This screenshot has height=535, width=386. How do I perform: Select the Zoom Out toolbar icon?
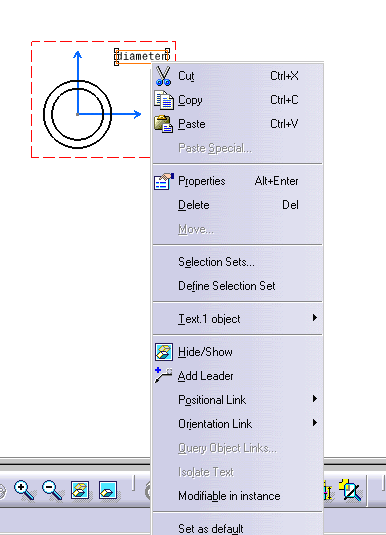52,491
